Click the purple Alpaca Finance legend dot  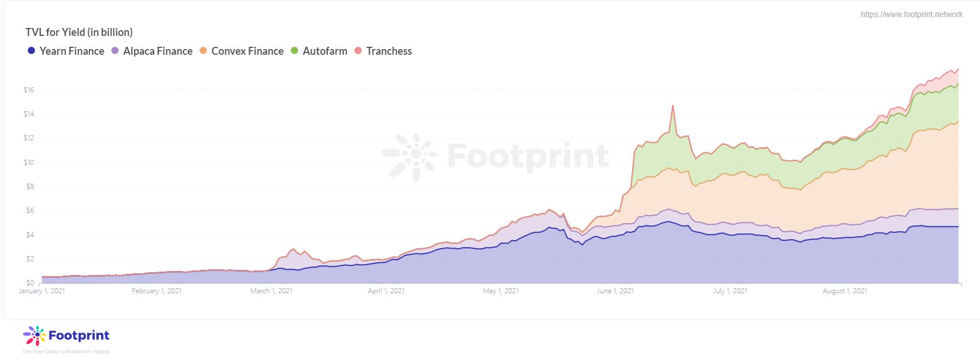(115, 51)
